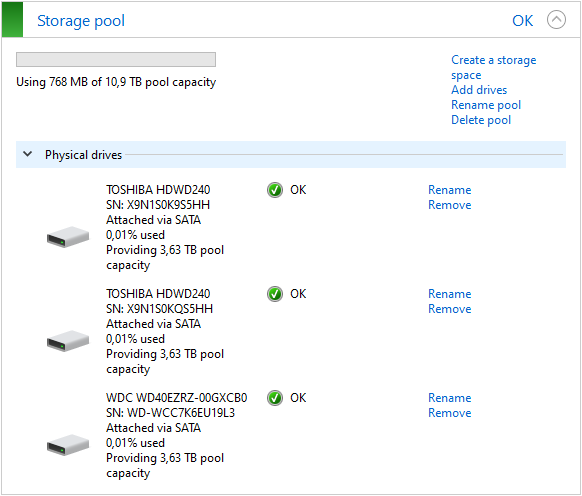Click the pool capacity usage bar
Image resolution: width=582 pixels, height=496 pixels.
tap(116, 59)
